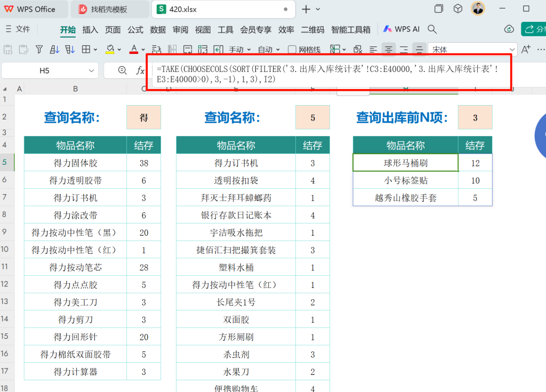Click the stacked windows icon in title bar
Screen dimensions: 546x392
tap(439, 9)
